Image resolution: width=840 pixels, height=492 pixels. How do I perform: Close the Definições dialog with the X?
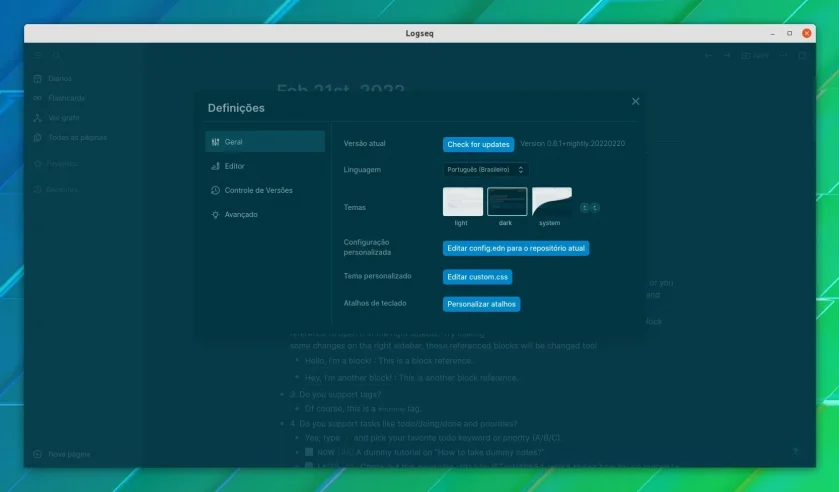(635, 101)
